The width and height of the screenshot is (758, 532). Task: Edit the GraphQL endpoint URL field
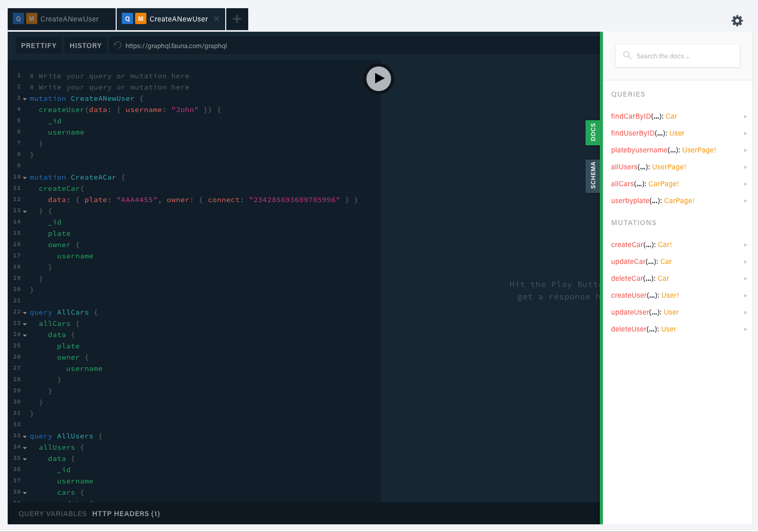354,46
